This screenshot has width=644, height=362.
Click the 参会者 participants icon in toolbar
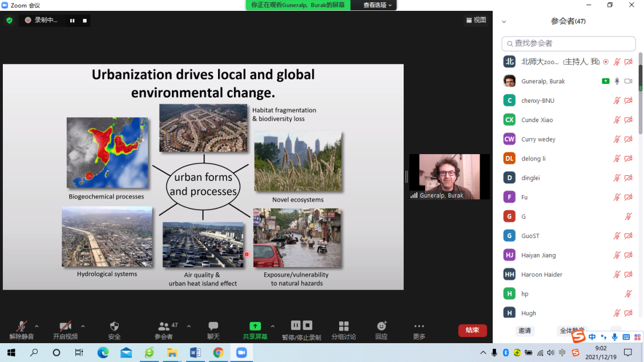click(x=164, y=326)
